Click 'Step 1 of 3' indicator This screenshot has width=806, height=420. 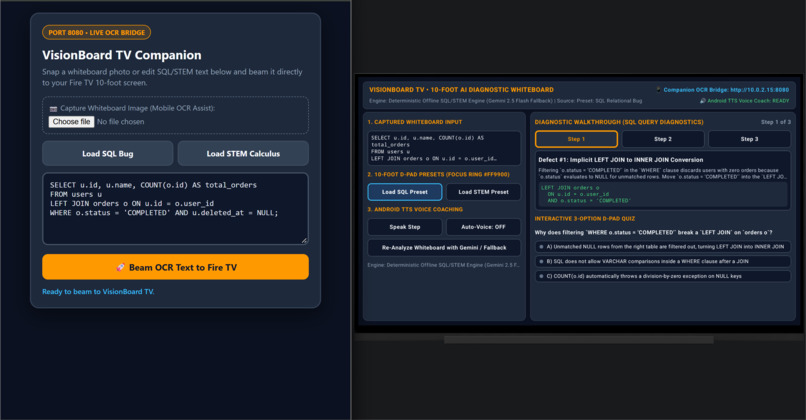coord(776,122)
